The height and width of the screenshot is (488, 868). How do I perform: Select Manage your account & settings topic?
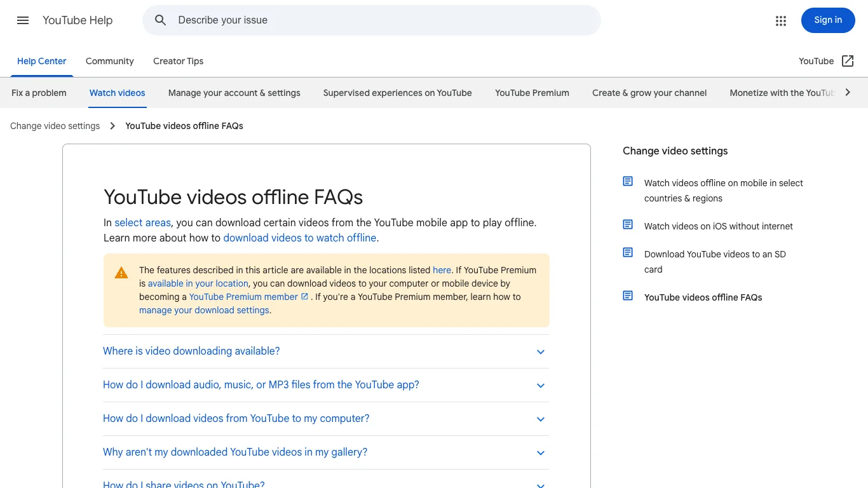coord(234,93)
